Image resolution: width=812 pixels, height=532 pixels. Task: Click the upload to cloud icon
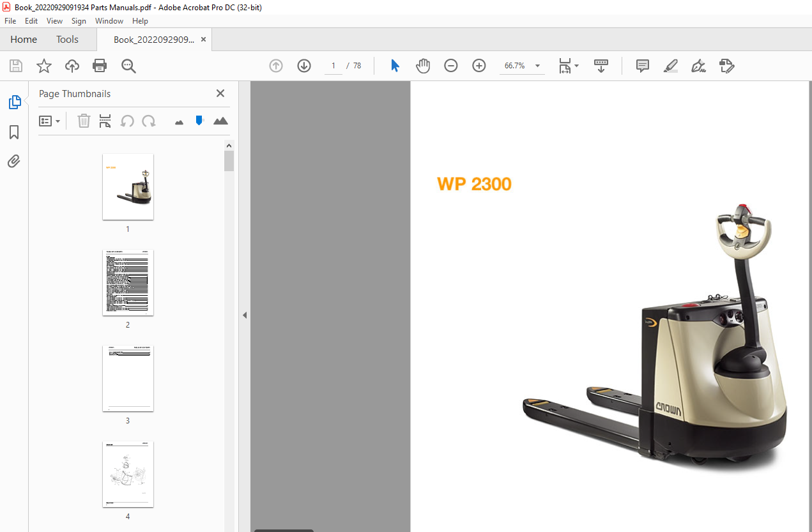[72, 66]
